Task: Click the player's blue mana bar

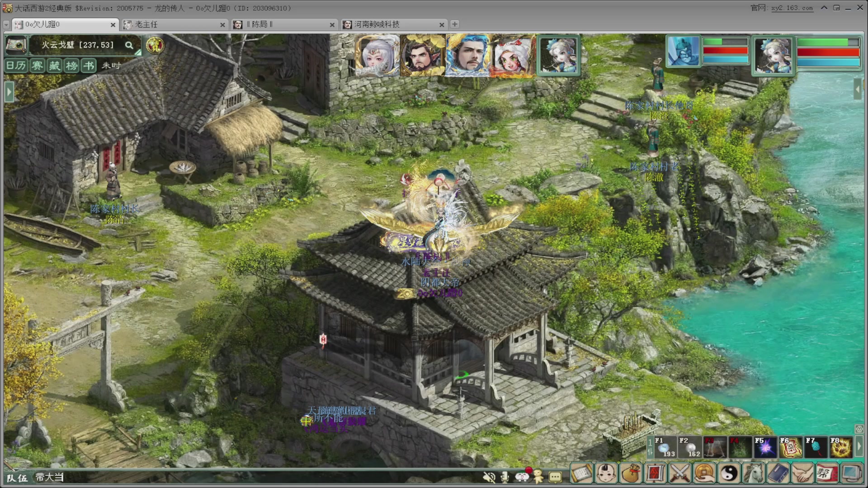Action: tap(828, 62)
